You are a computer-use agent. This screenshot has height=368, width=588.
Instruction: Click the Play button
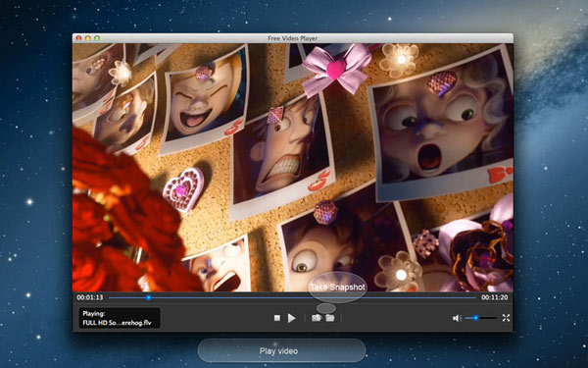pyautogui.click(x=291, y=318)
